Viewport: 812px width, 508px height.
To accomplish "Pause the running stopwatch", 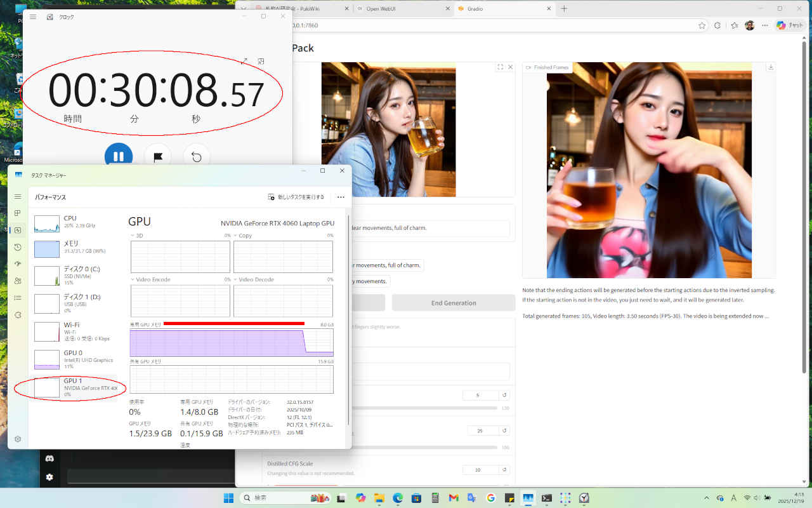I will click(119, 156).
